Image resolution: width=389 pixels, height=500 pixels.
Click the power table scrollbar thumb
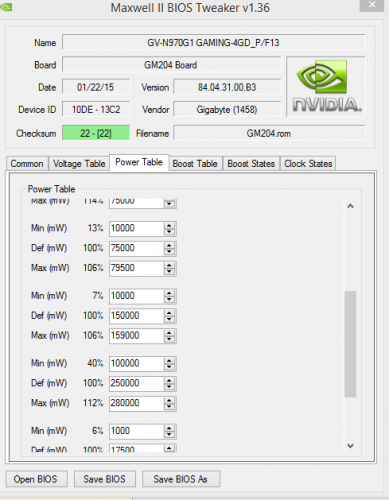(350, 344)
